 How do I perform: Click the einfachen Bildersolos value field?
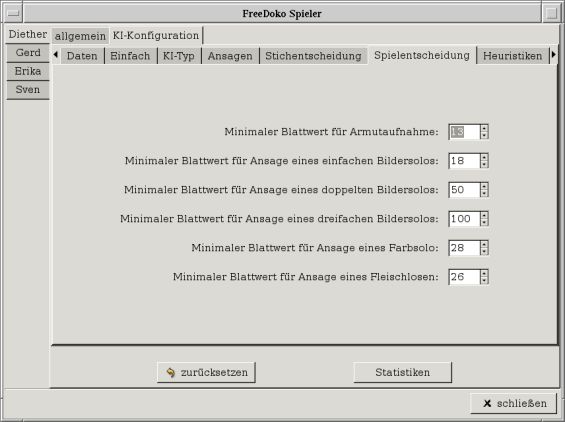[x=464, y=161]
